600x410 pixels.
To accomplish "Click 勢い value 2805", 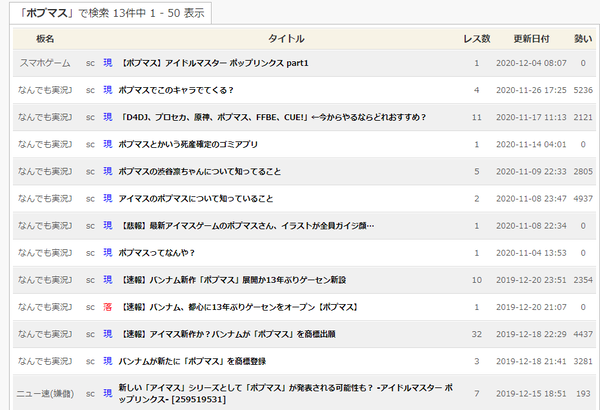I will click(583, 172).
